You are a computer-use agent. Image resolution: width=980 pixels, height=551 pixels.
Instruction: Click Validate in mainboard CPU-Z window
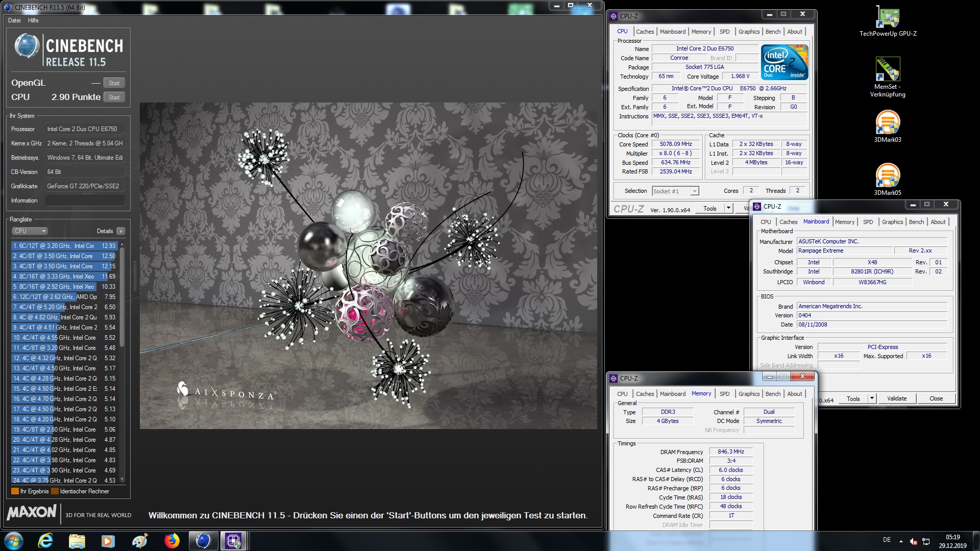click(x=897, y=398)
